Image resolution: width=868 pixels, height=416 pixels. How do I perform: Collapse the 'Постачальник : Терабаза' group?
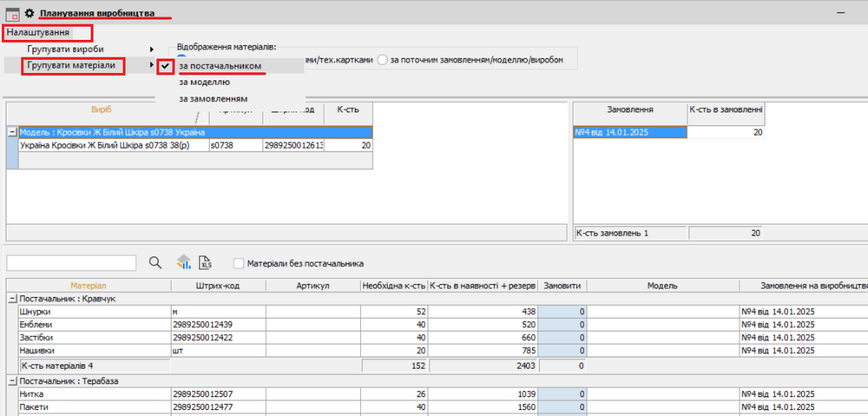tap(12, 380)
